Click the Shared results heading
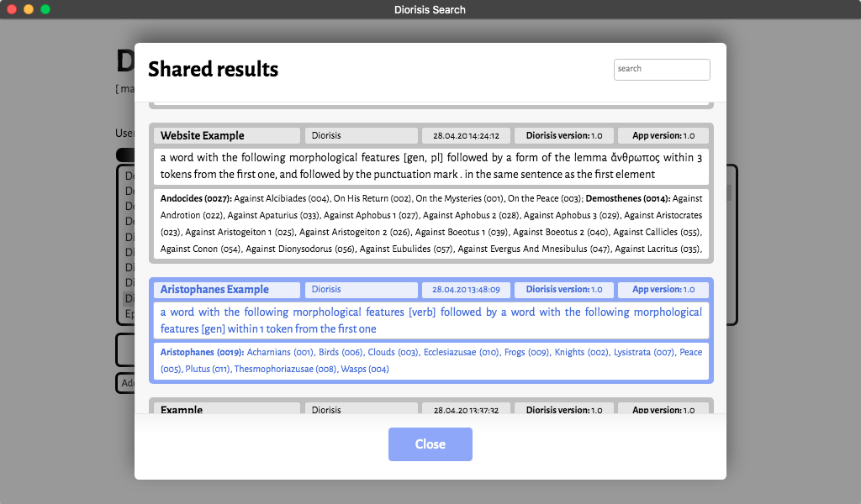The image size is (861, 504). [213, 70]
